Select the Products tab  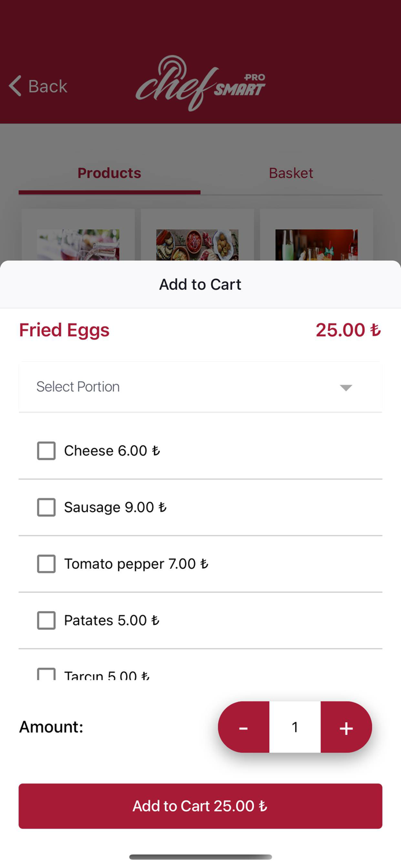[x=109, y=172]
